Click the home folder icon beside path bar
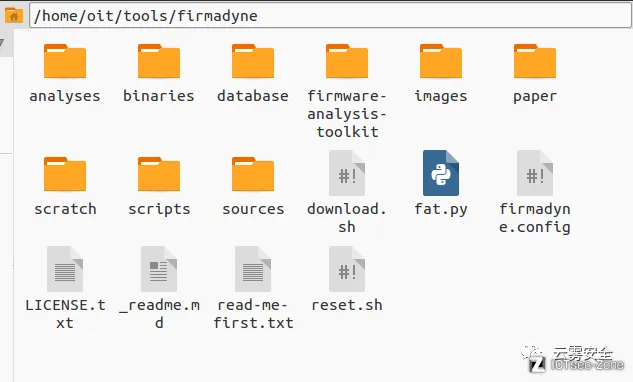 coord(14,16)
